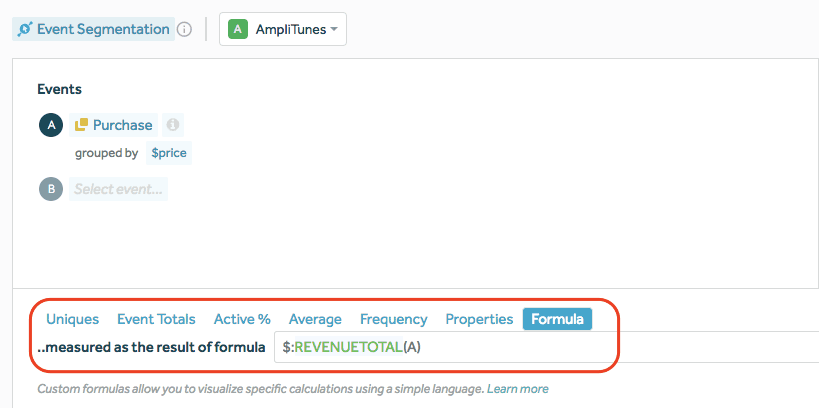Change the $price group-by property
The image size is (819, 408).
(x=168, y=153)
